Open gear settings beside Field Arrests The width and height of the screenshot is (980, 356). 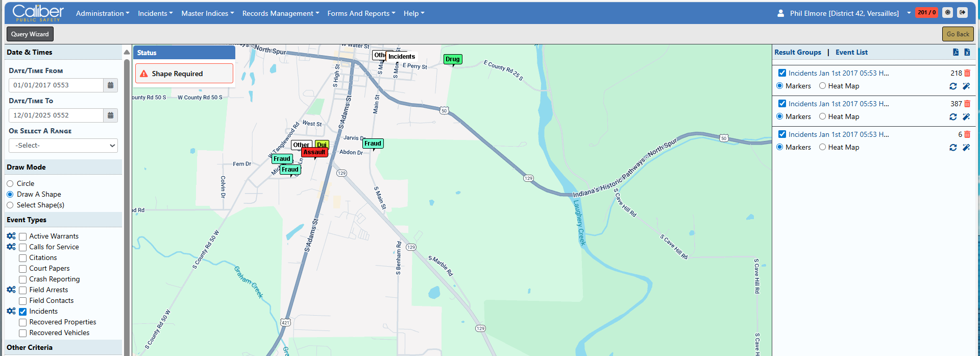[x=11, y=290]
